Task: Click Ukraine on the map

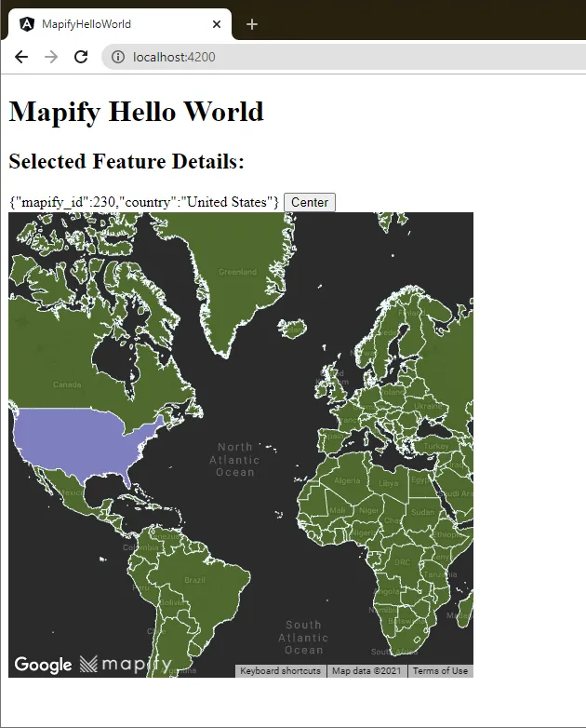Action: click(428, 406)
